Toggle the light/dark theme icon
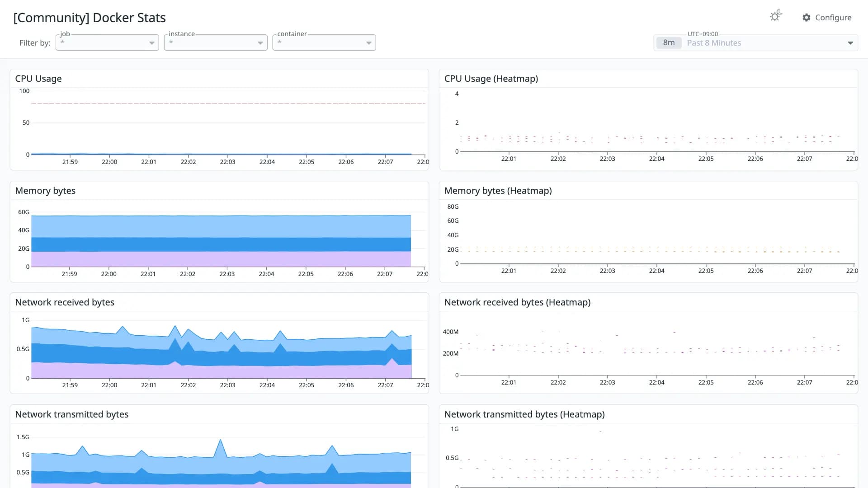868x488 pixels. 776,16
